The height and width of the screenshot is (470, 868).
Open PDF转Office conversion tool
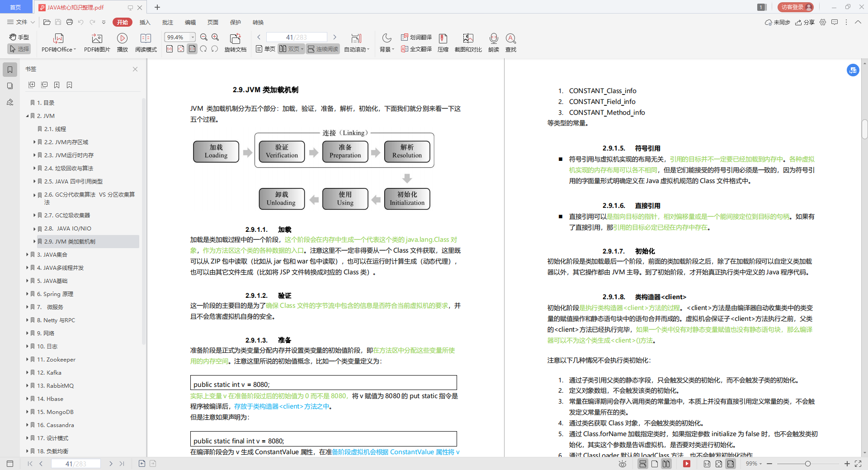click(x=58, y=42)
